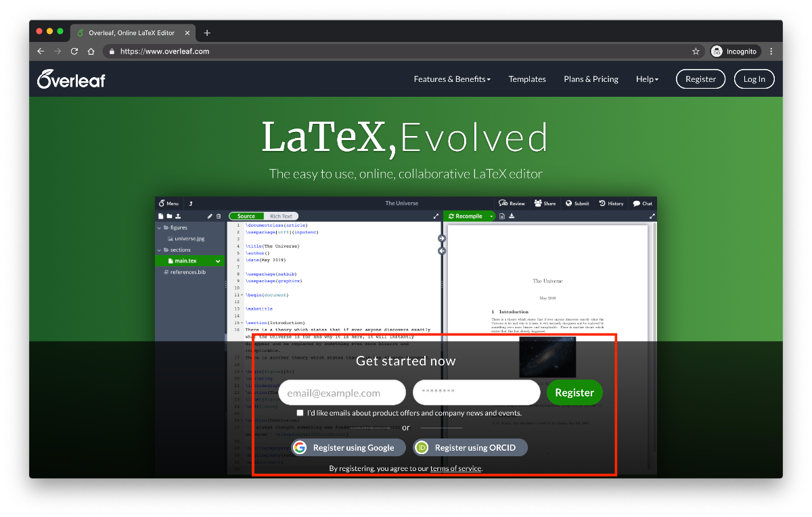The height and width of the screenshot is (517, 812).
Task: Click the green Register button
Action: [574, 392]
